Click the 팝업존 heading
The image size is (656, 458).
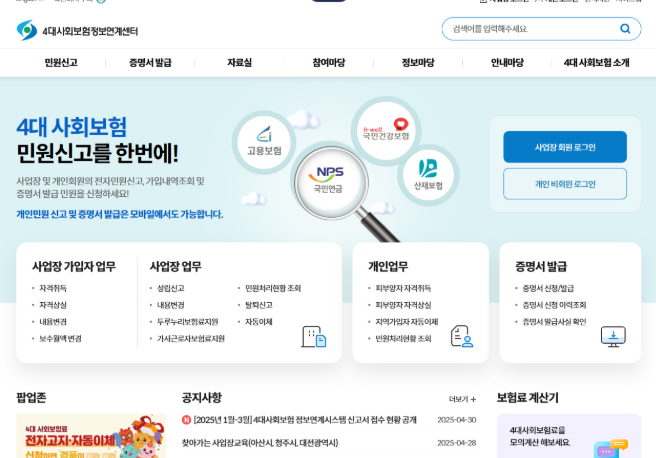coord(31,397)
